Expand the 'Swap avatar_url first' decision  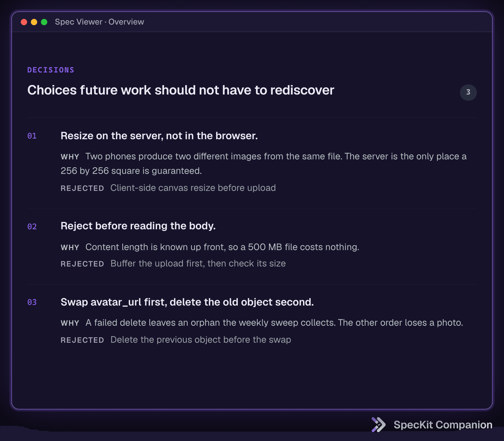(187, 302)
